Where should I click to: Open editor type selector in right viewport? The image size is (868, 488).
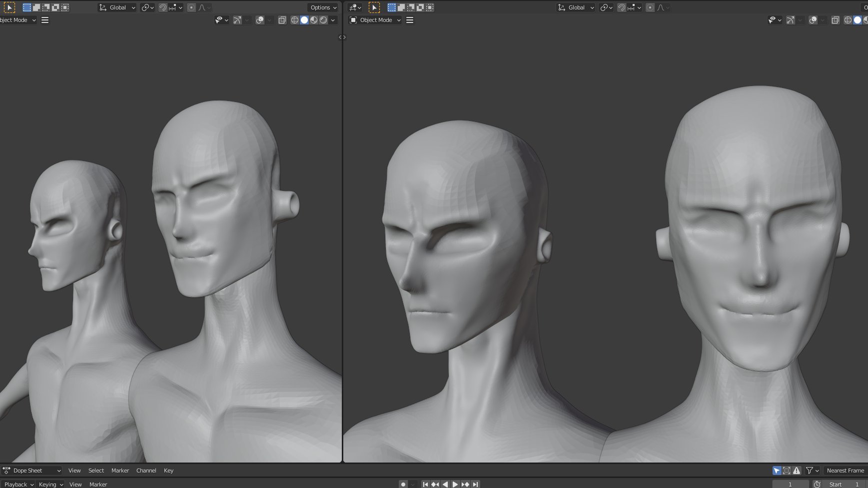(355, 7)
